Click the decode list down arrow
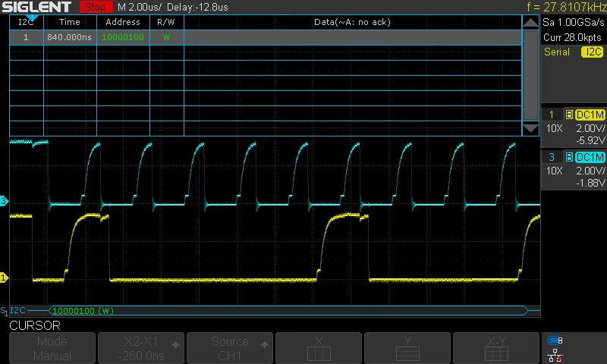 coord(530,128)
